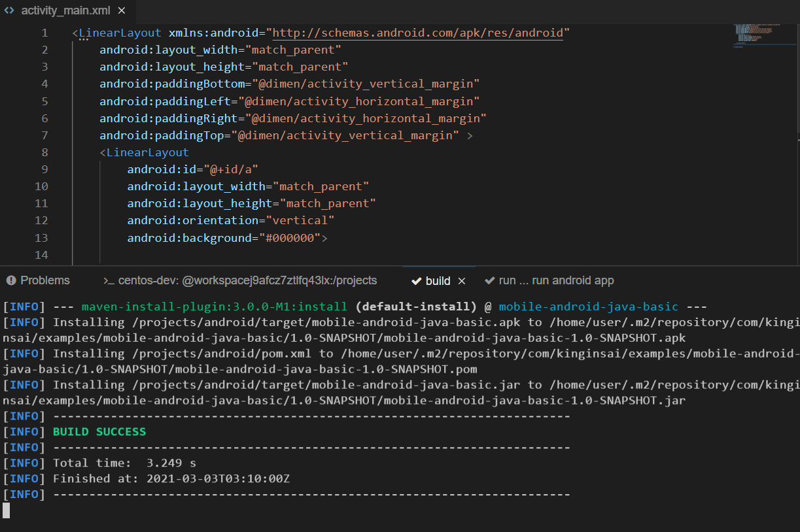Switch to the centos-dev terminal tab
The height and width of the screenshot is (532, 800).
point(240,280)
